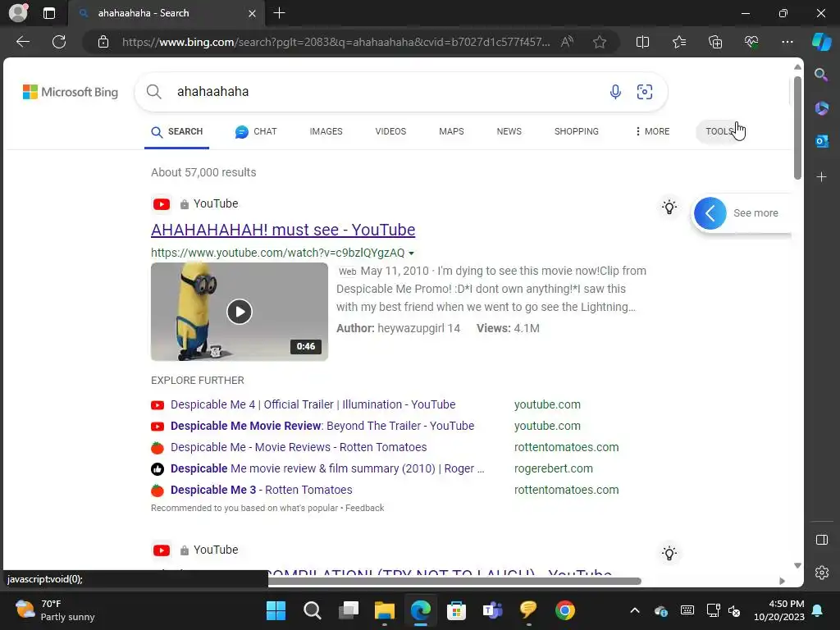The image size is (840, 630).
Task: Open Edge settings and more menu
Action: pos(787,42)
